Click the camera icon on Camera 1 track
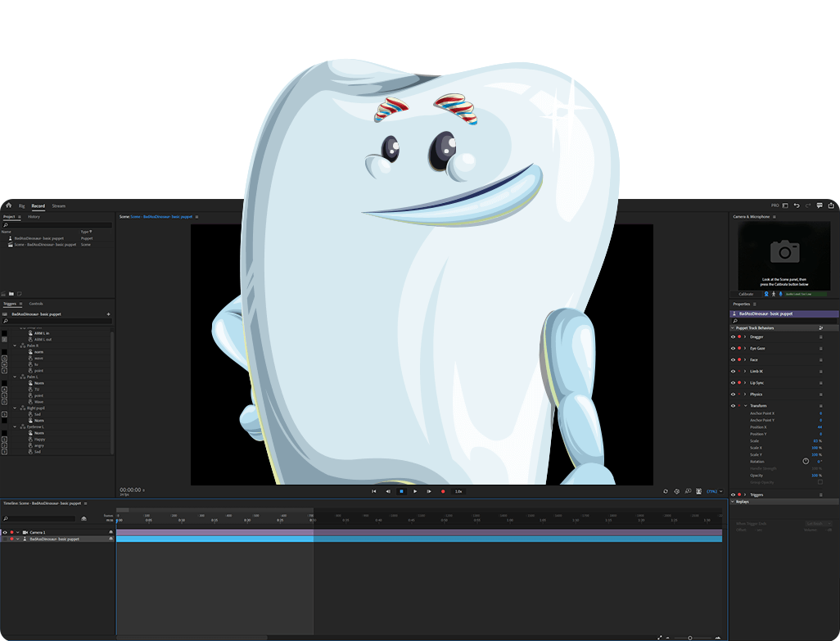This screenshot has height=641, width=840. [25, 531]
